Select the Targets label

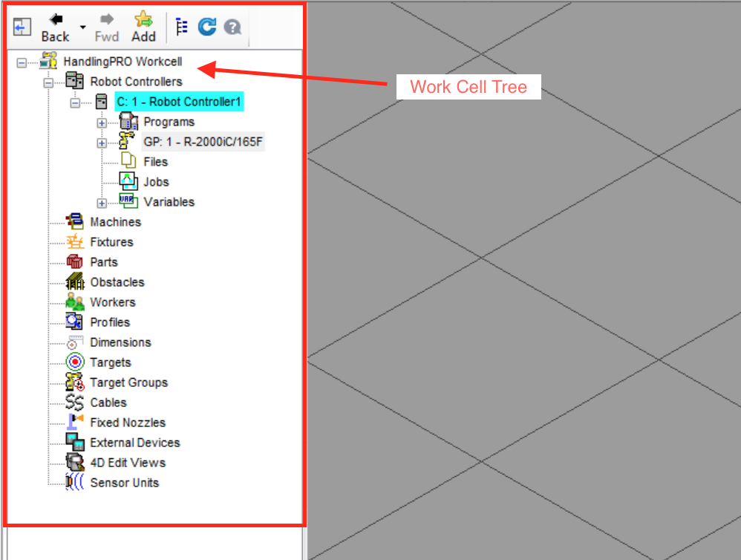[x=111, y=362]
